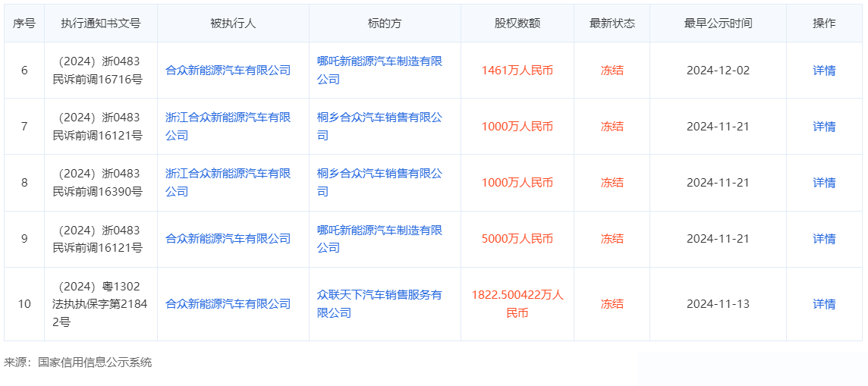Image resolution: width=868 pixels, height=386 pixels.
Task: Click row 7 amount 1000万人民币
Action: 517,127
